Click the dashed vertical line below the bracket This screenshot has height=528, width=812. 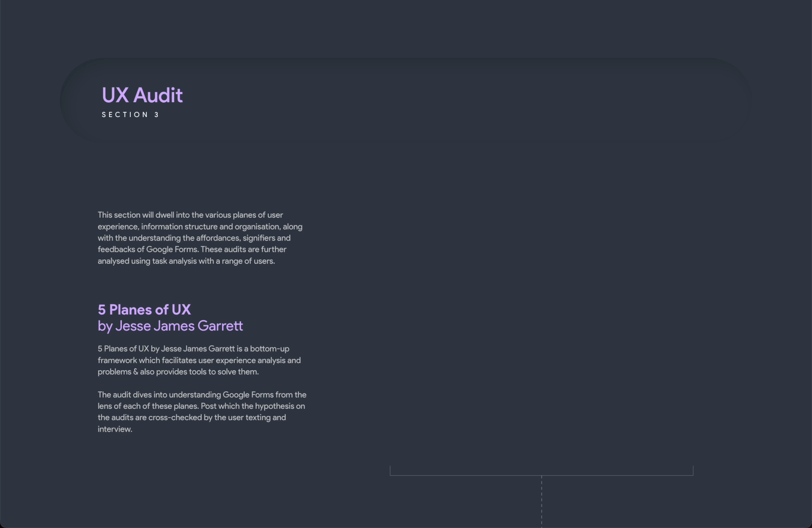point(541,502)
